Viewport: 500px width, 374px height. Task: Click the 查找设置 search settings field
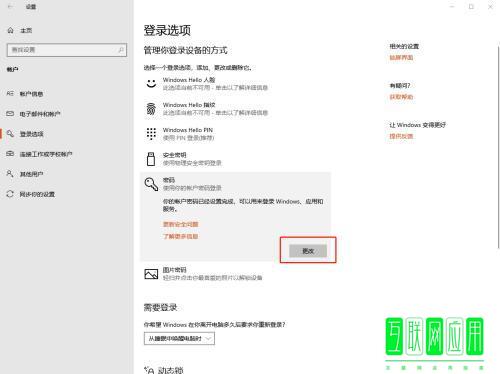pos(67,50)
